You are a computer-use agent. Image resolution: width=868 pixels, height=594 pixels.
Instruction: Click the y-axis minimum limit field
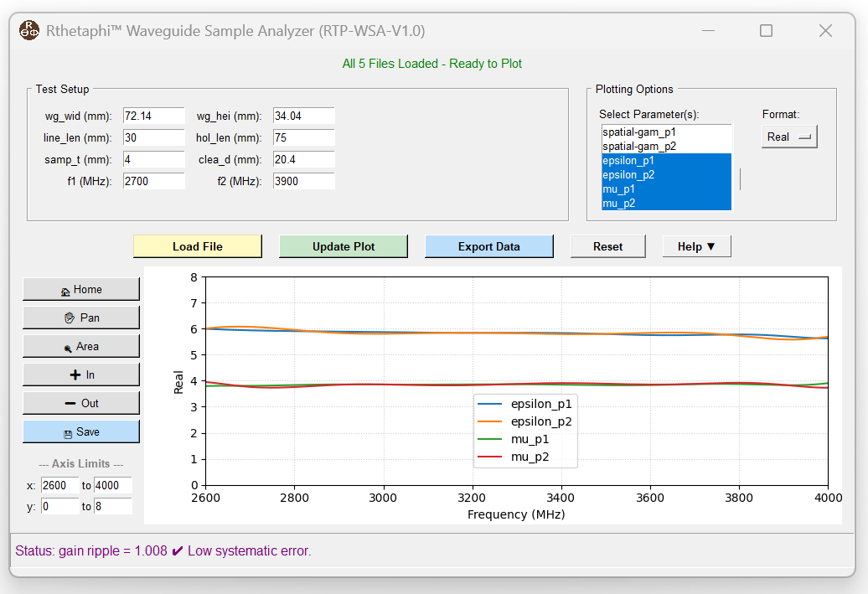(59, 507)
